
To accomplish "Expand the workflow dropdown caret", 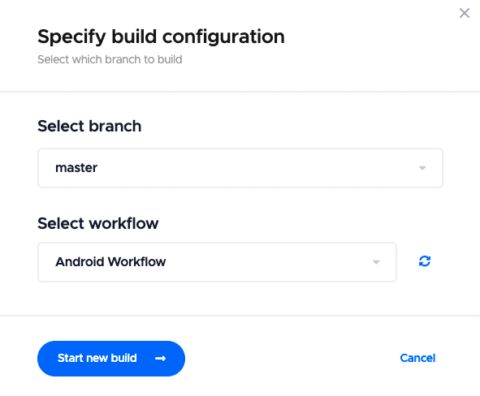I will [376, 262].
